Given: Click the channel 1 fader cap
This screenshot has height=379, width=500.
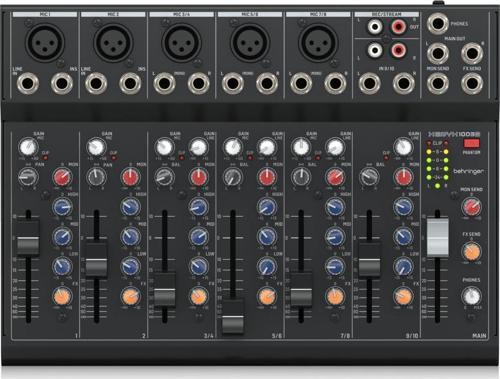Looking at the screenshot, I should 28,238.
